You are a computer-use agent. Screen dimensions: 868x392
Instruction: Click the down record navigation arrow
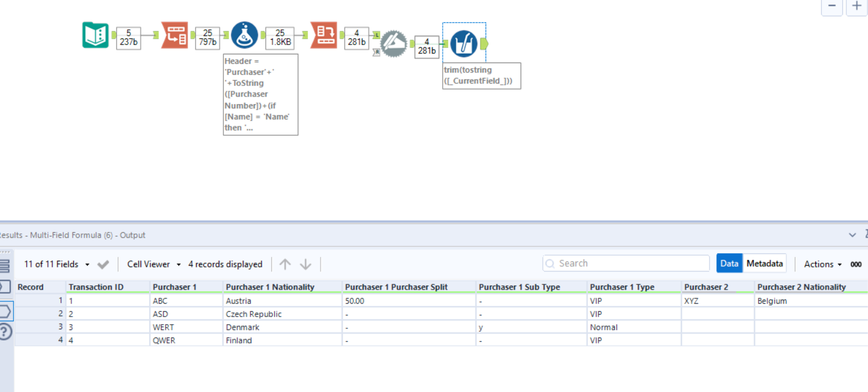[305, 264]
